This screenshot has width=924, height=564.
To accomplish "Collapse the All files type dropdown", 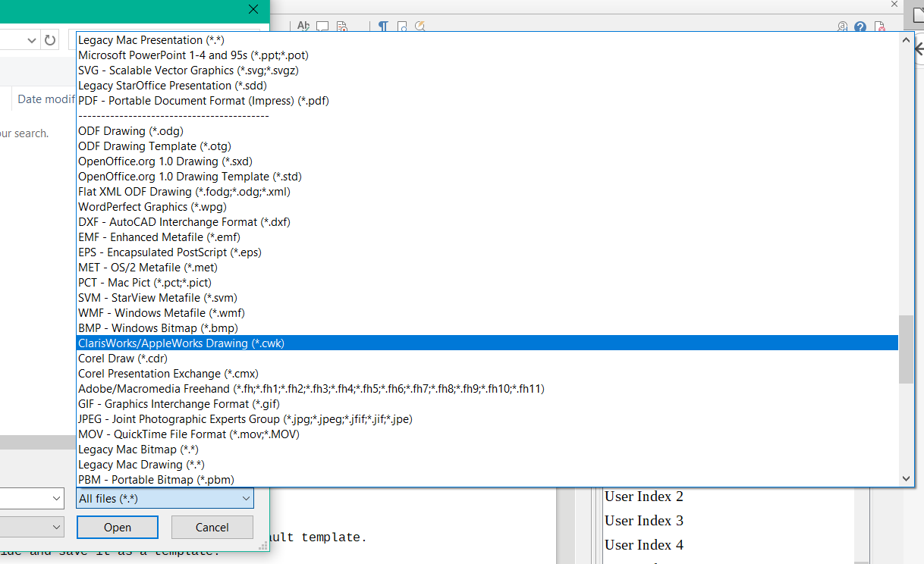I will 246,498.
